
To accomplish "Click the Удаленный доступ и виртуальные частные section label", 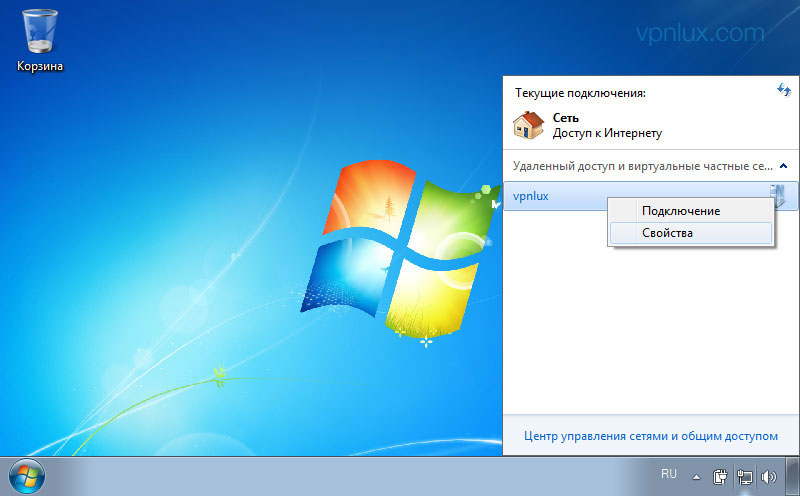I will 643,166.
